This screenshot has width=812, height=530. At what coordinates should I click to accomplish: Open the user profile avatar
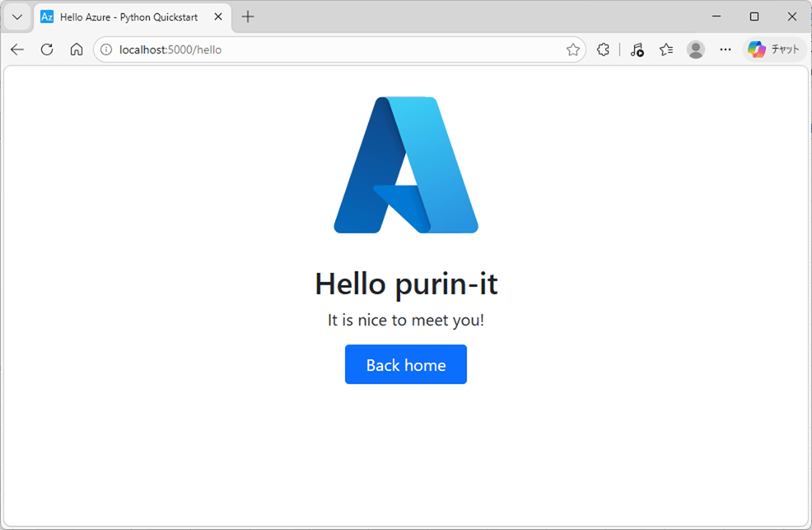click(696, 49)
